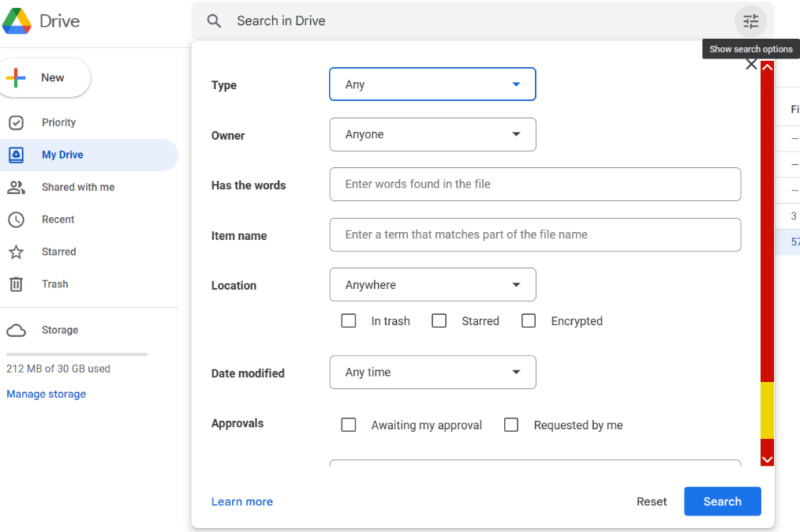Click the Google Drive logo

[x=17, y=21]
